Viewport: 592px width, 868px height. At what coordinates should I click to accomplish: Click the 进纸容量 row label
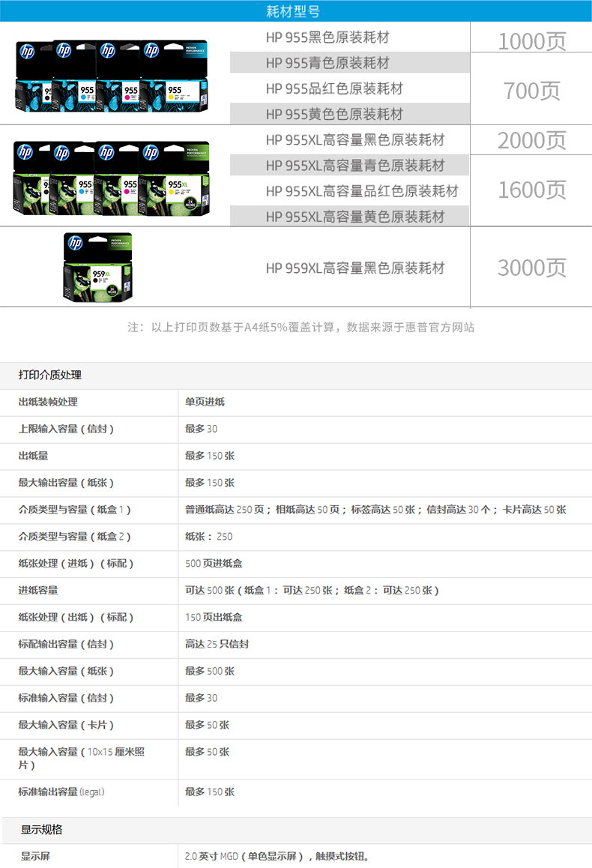pos(38,590)
